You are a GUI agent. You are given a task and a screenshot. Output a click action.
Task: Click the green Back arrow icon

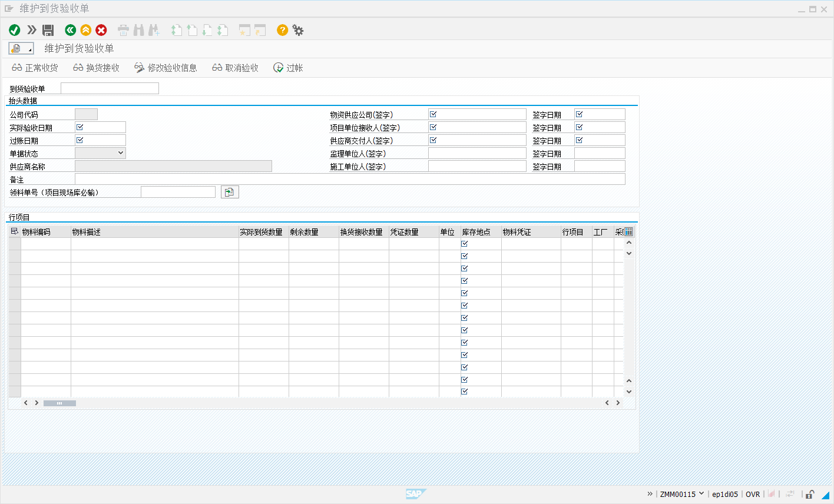(x=71, y=30)
